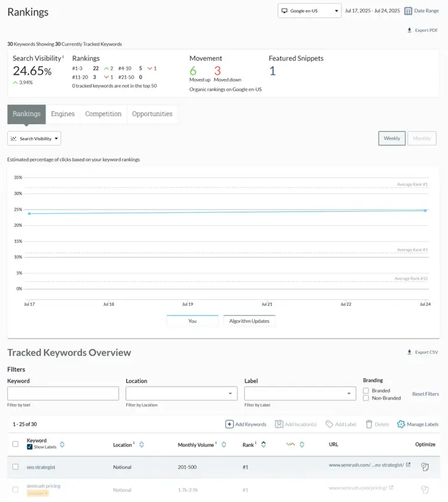Click the Search Visibility info icon
448x502 pixels.
point(63,57)
